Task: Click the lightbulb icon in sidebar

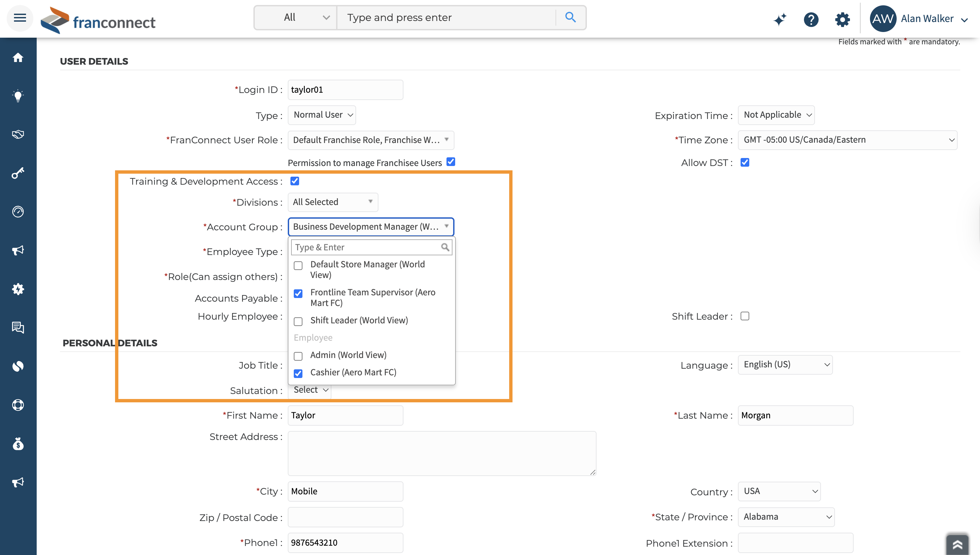Action: 18,96
